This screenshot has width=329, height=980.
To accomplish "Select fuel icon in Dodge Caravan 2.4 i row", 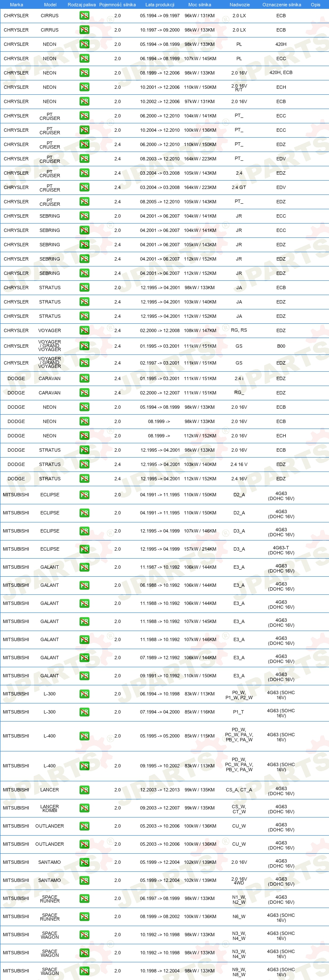I will (84, 378).
